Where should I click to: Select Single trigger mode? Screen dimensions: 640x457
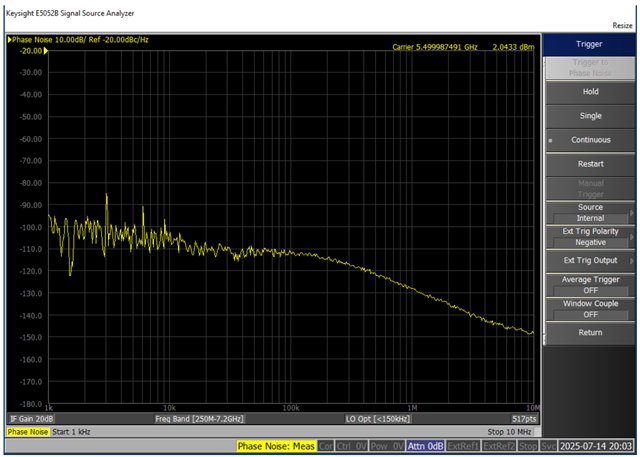590,116
